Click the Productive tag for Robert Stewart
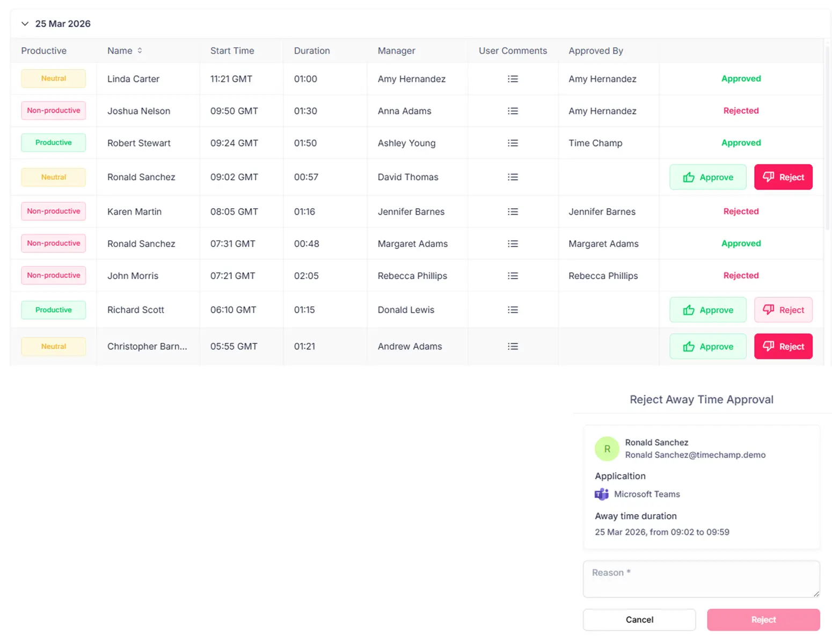This screenshot has width=832, height=644. click(x=53, y=143)
